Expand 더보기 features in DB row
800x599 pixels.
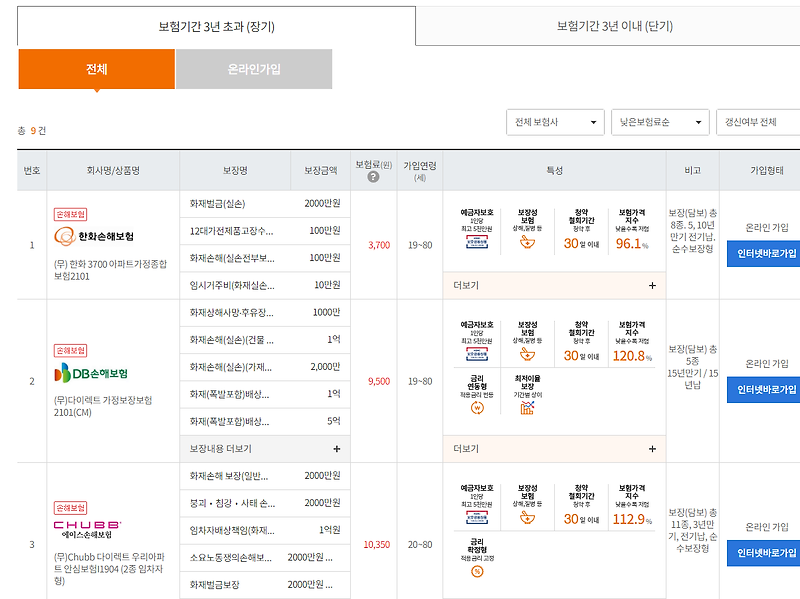click(x=554, y=449)
